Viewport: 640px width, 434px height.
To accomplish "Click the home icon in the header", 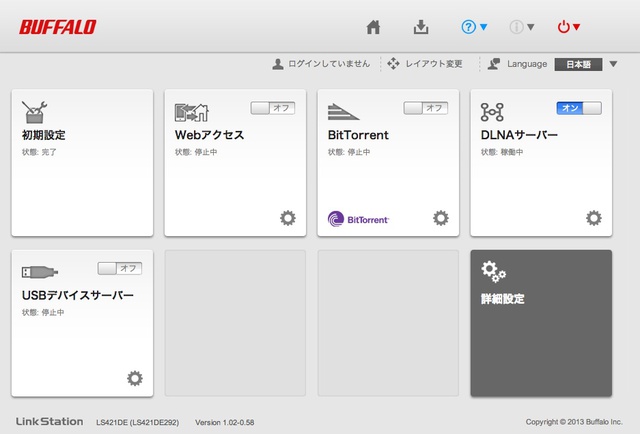I will (x=374, y=27).
